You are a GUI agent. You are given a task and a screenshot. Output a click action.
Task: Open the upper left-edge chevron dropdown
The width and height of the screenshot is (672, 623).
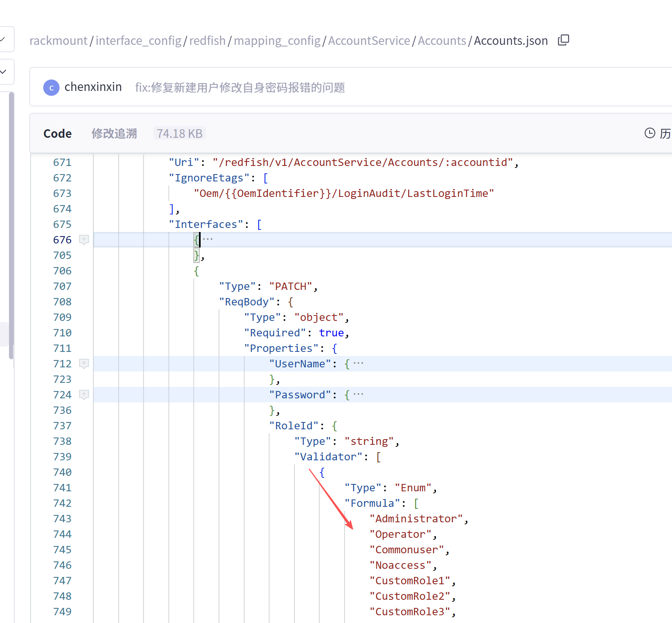click(x=3, y=39)
